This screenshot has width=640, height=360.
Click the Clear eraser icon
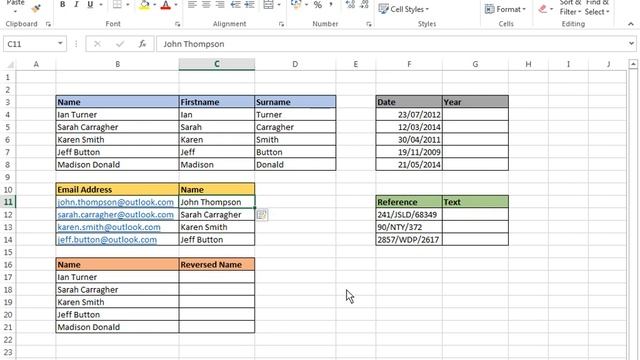[542, 9]
